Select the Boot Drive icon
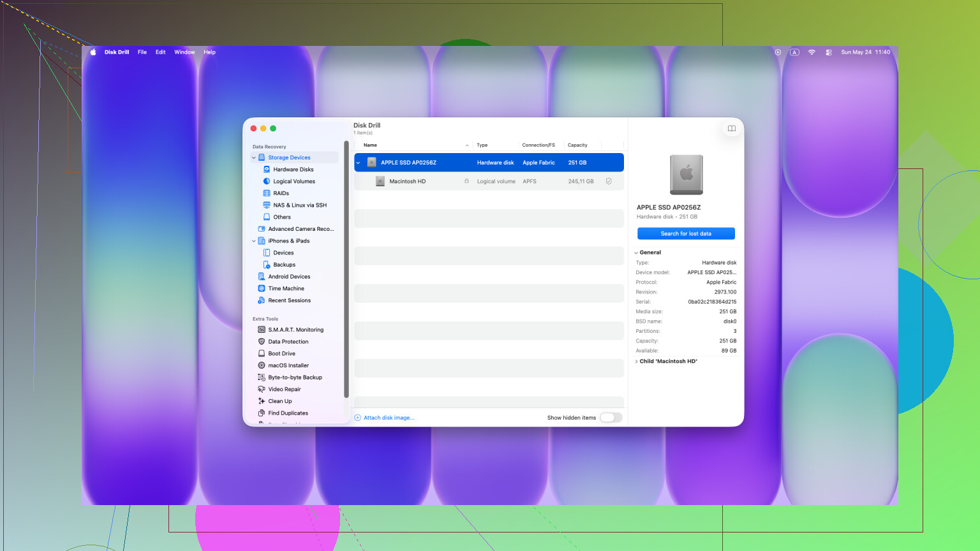980x551 pixels. pos(262,353)
